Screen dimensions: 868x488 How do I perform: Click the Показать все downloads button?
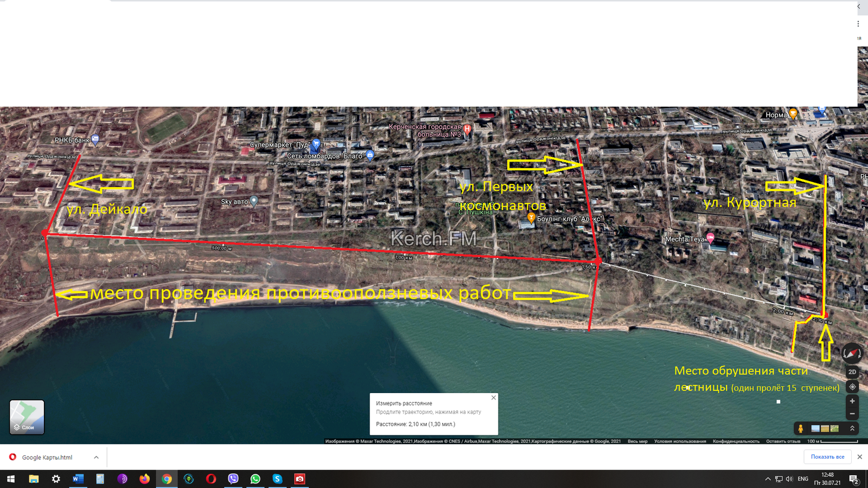(827, 457)
